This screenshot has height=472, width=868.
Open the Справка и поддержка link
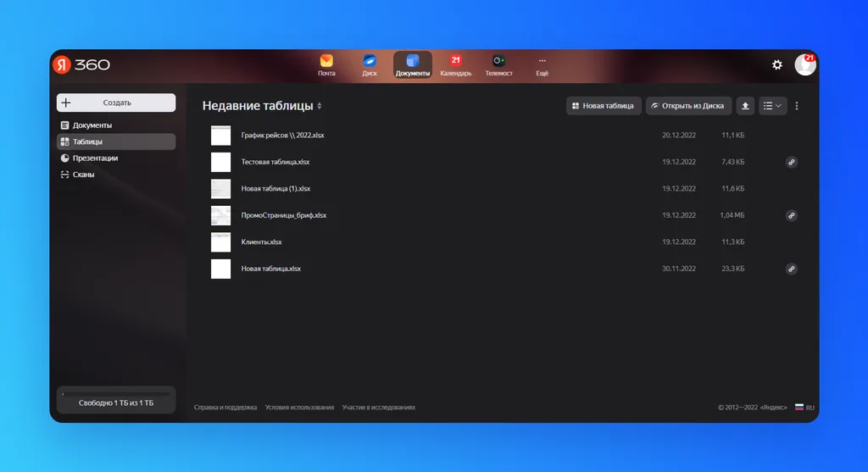click(x=225, y=408)
